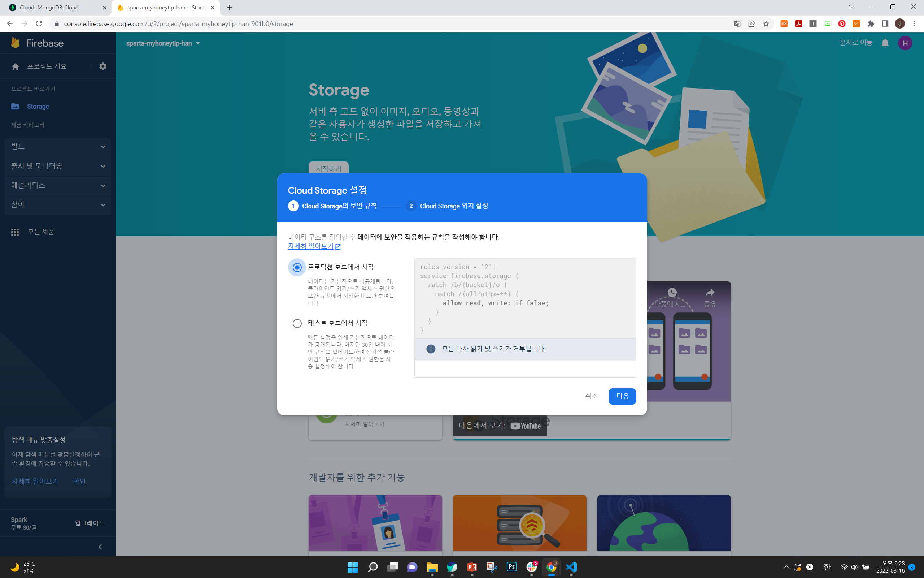Expand the 출시 및 모니터링 category
924x578 pixels.
click(58, 166)
